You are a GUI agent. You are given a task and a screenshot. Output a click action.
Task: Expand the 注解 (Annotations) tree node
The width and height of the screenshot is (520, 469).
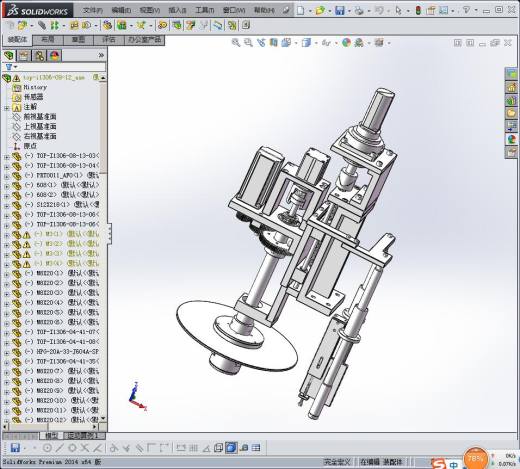pyautogui.click(x=6, y=108)
